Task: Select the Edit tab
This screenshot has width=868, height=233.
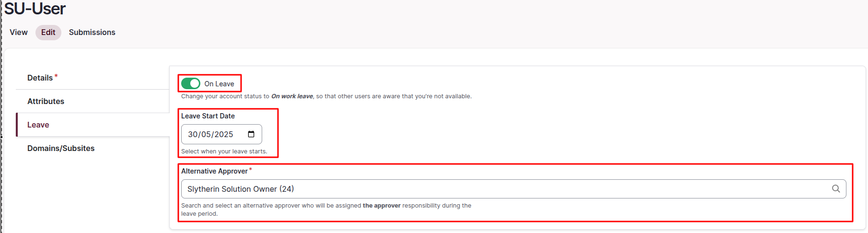Action: point(48,32)
